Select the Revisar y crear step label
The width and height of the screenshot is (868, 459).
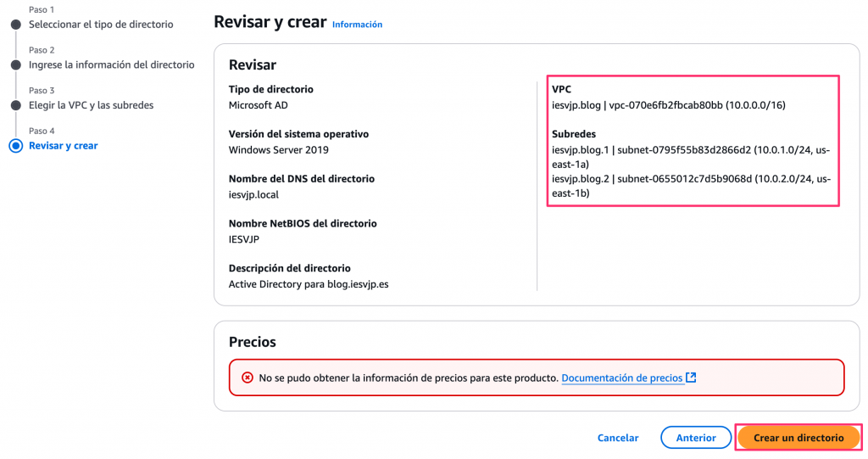63,146
